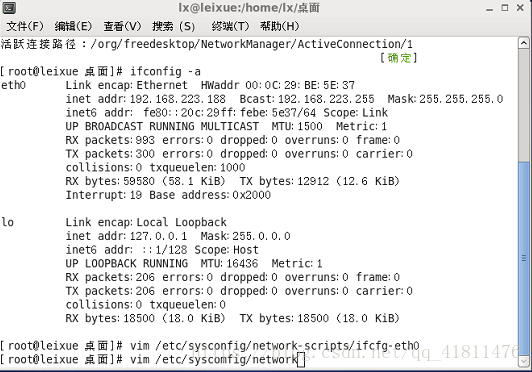Click the ifcfg-eth0 vim command line

[x=275, y=346]
